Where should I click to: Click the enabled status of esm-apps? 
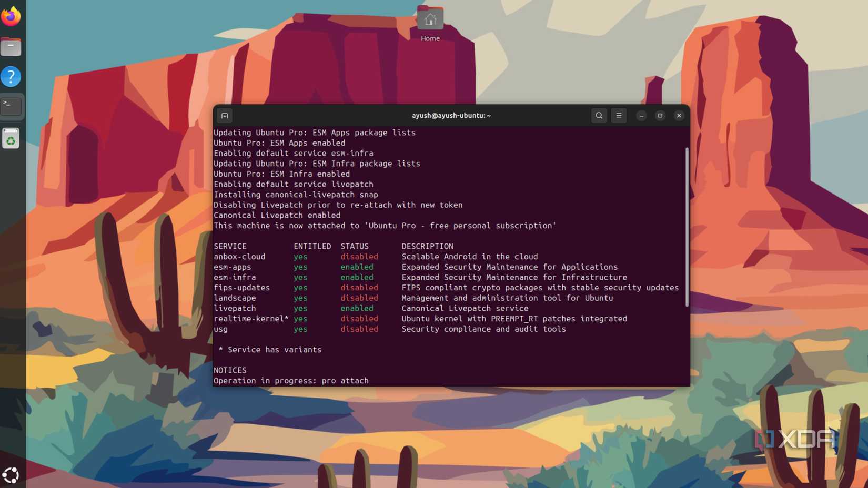click(x=357, y=267)
